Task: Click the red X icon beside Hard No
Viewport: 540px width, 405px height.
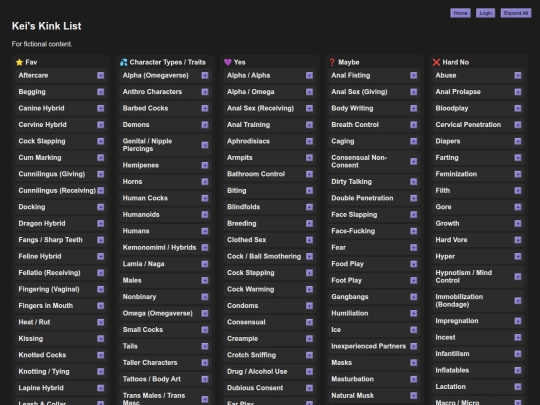Action: [x=436, y=62]
